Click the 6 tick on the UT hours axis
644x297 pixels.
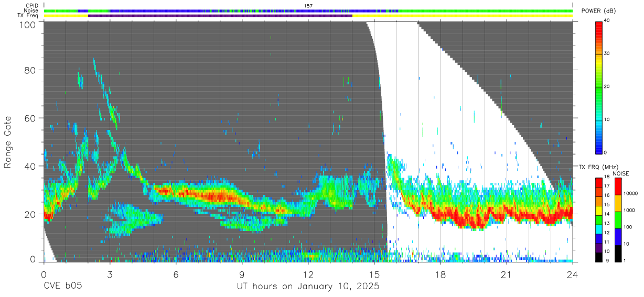[176, 274]
